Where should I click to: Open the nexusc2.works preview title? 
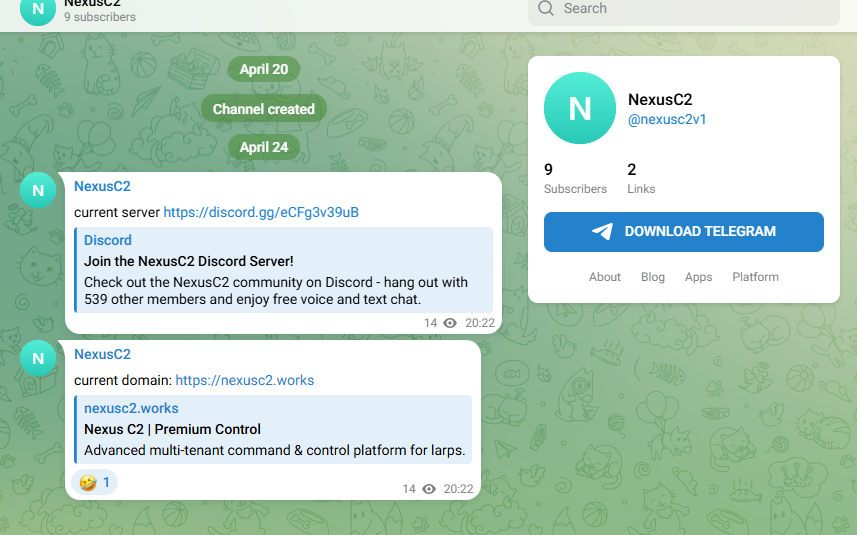pos(131,408)
